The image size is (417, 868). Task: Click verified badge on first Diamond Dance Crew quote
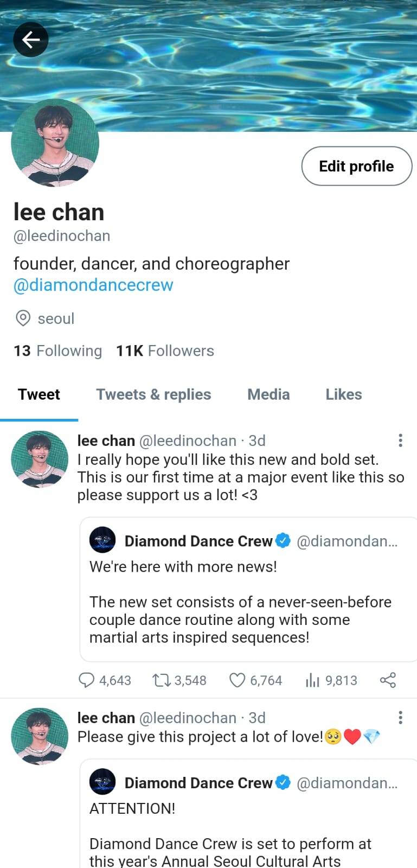point(283,541)
